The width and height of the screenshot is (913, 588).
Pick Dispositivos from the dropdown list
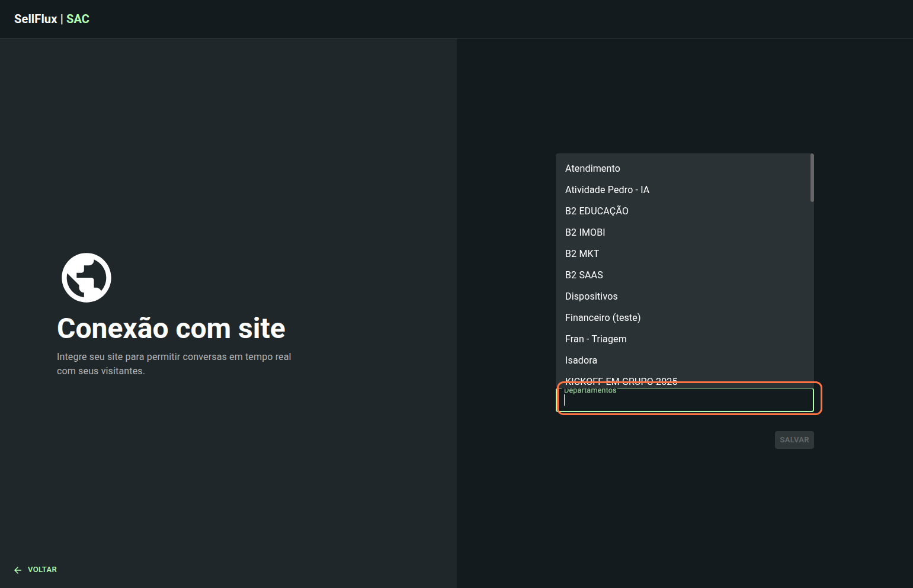pyautogui.click(x=591, y=297)
